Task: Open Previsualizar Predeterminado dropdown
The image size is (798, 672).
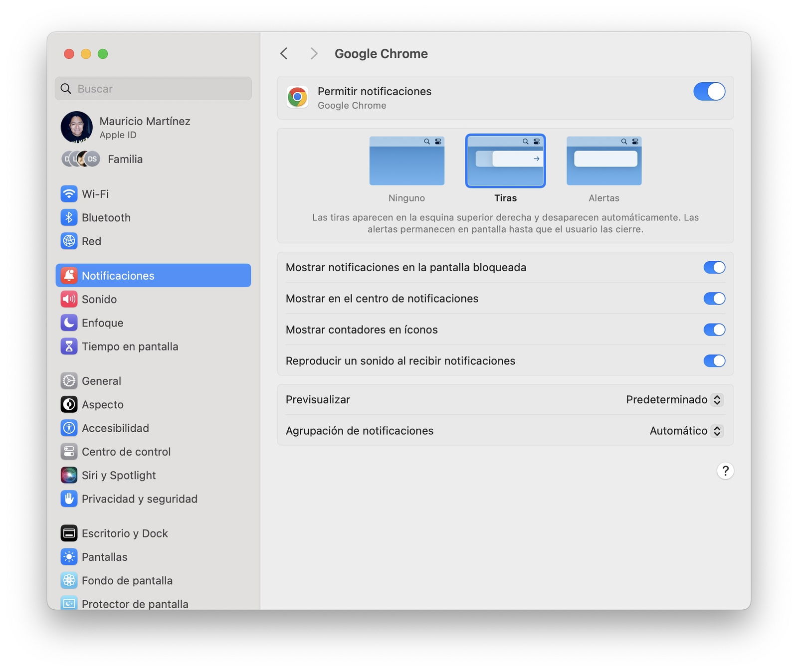Action: click(x=674, y=400)
